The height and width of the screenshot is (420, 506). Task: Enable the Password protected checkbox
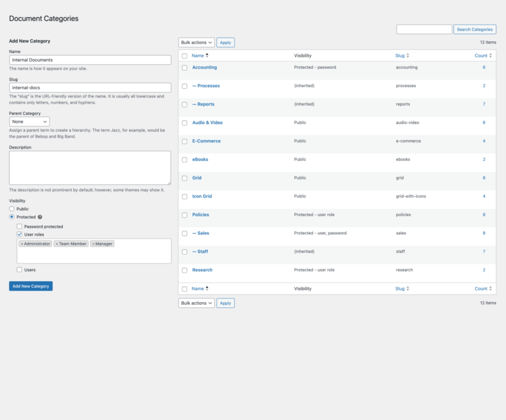pyautogui.click(x=19, y=226)
